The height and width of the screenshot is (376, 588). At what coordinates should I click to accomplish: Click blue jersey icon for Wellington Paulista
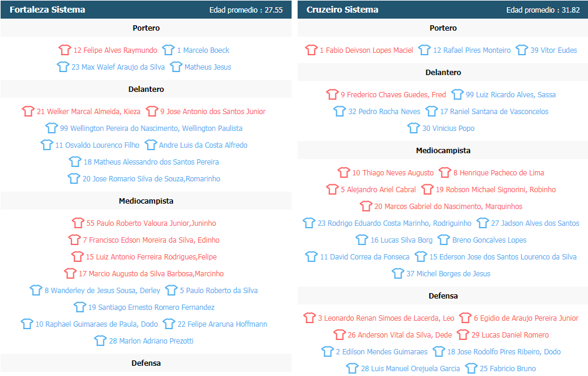51,128
